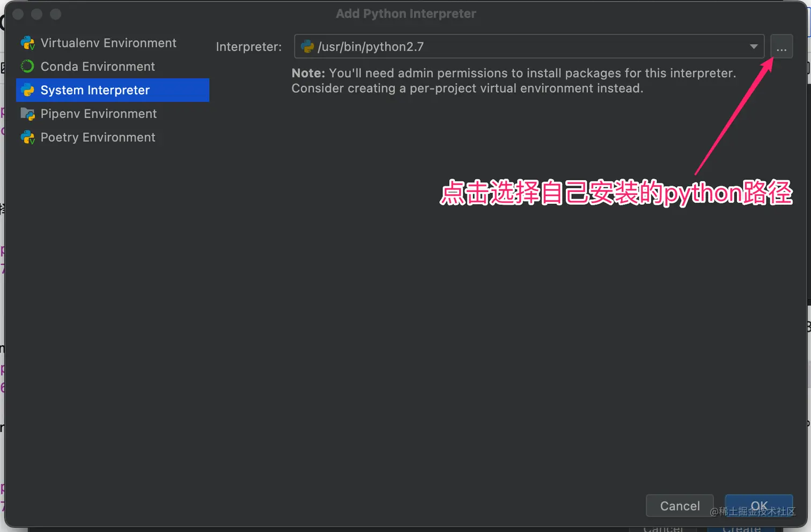
Task: Click the Add Python Interpreter title bar
Action: [405, 14]
